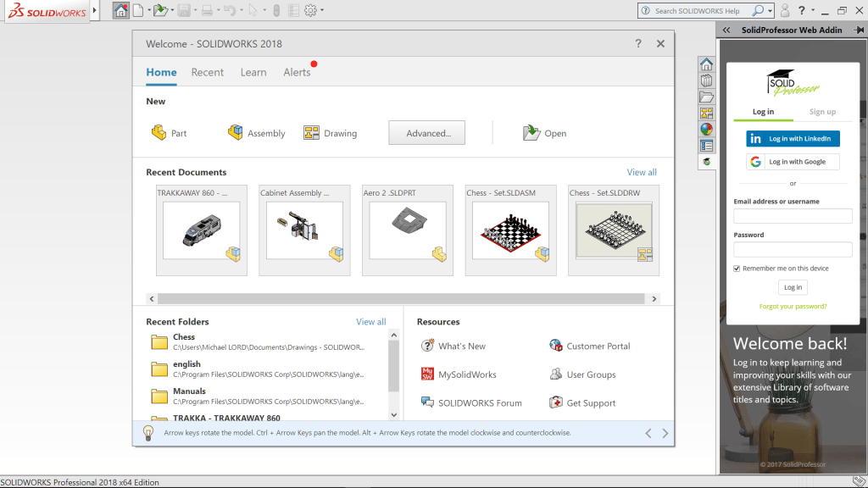Click the Advanced... button
This screenshot has width=868, height=488.
(x=426, y=133)
